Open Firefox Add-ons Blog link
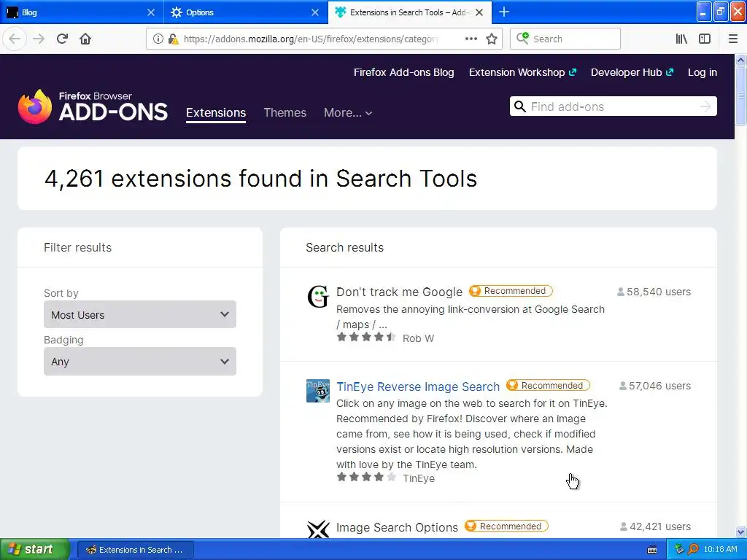This screenshot has width=747, height=560. [x=403, y=72]
